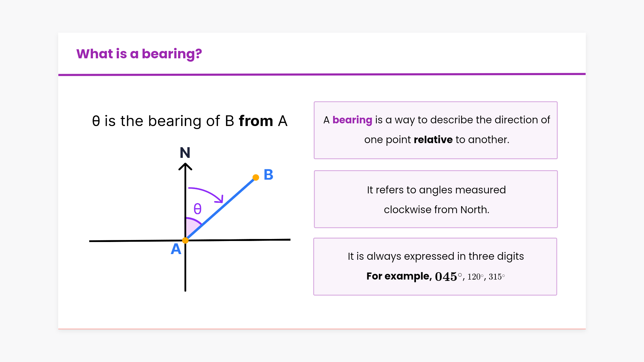Click the blue letter B label
Viewport: 644px width, 362px height.
[x=268, y=175]
